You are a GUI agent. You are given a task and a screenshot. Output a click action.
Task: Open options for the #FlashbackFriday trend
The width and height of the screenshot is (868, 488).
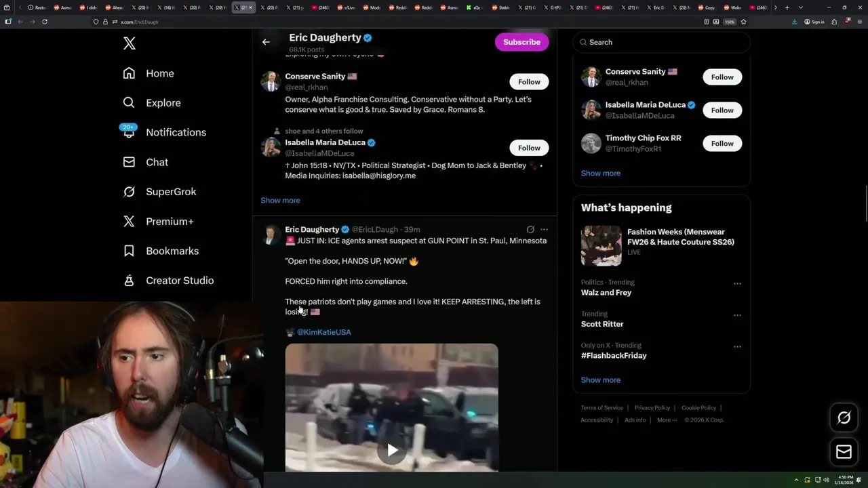click(737, 347)
